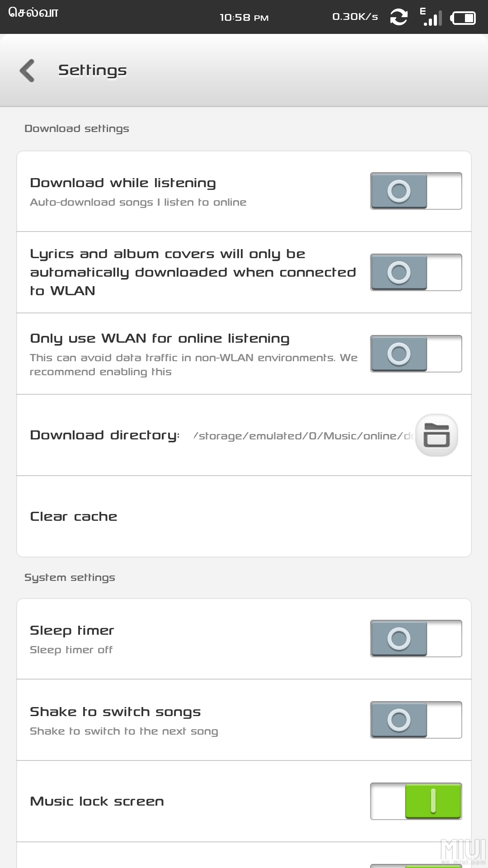The width and height of the screenshot is (488, 868).
Task: Tap the battery icon in status bar
Action: (463, 18)
